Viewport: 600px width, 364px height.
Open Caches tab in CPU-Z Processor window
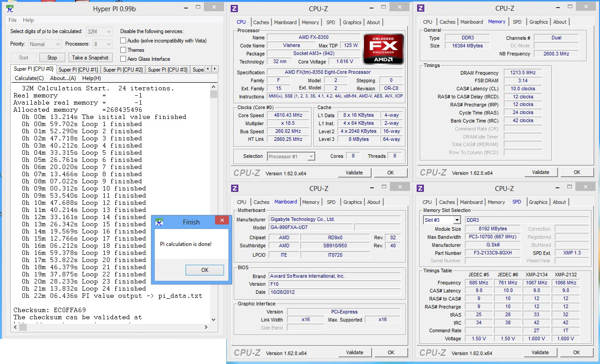(x=261, y=22)
